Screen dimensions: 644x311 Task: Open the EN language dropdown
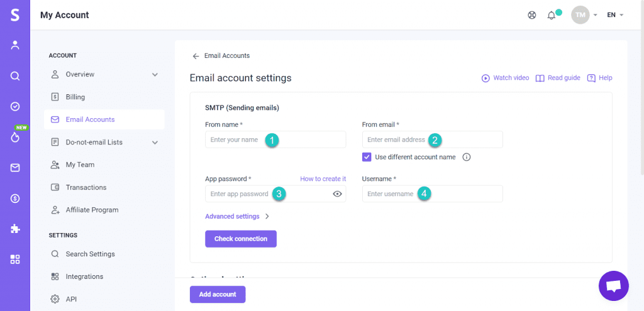pyautogui.click(x=614, y=15)
